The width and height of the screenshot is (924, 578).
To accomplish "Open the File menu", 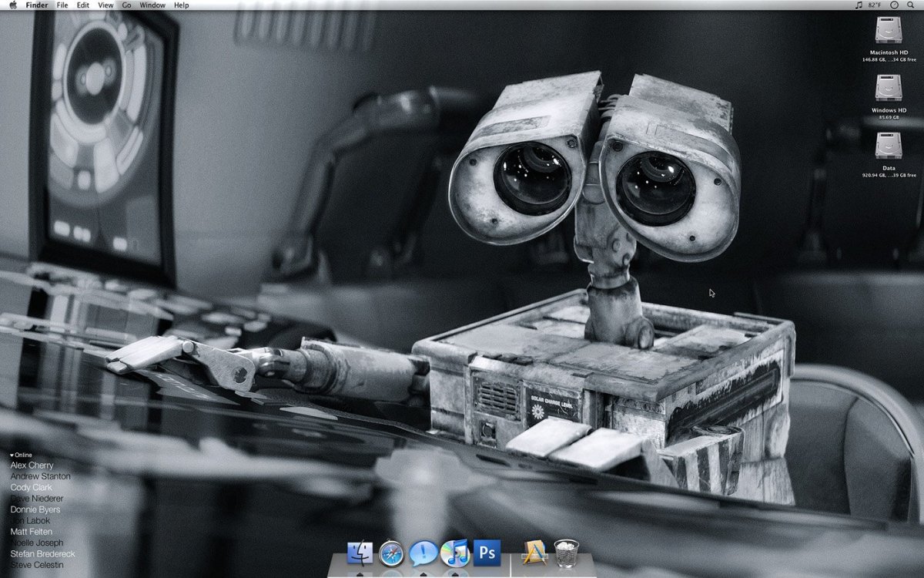I will [x=62, y=5].
